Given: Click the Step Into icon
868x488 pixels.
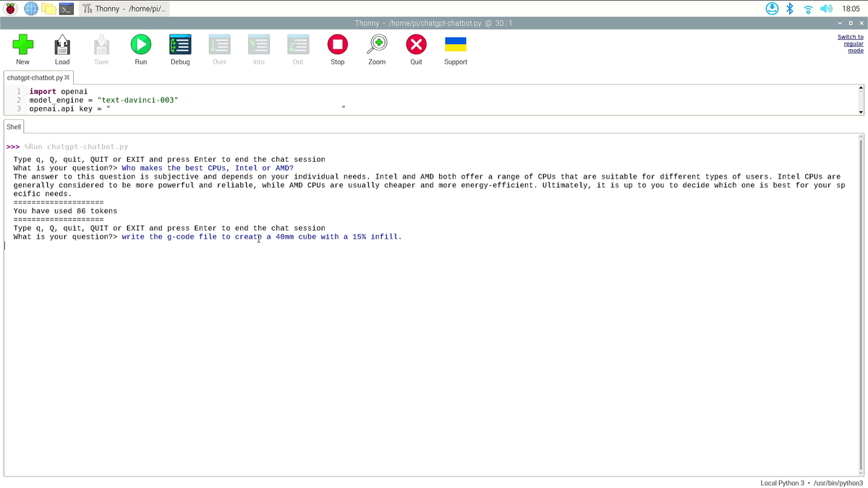Looking at the screenshot, I should (259, 50).
